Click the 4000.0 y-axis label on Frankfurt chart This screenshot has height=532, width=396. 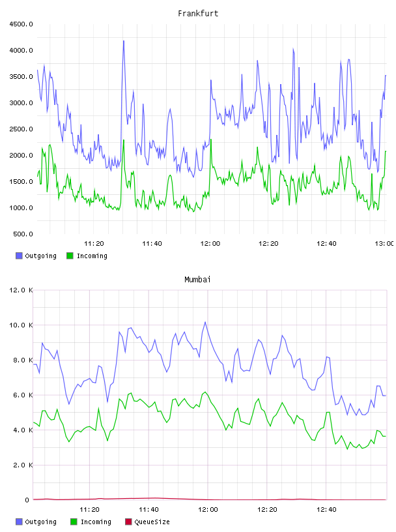pos(21,51)
